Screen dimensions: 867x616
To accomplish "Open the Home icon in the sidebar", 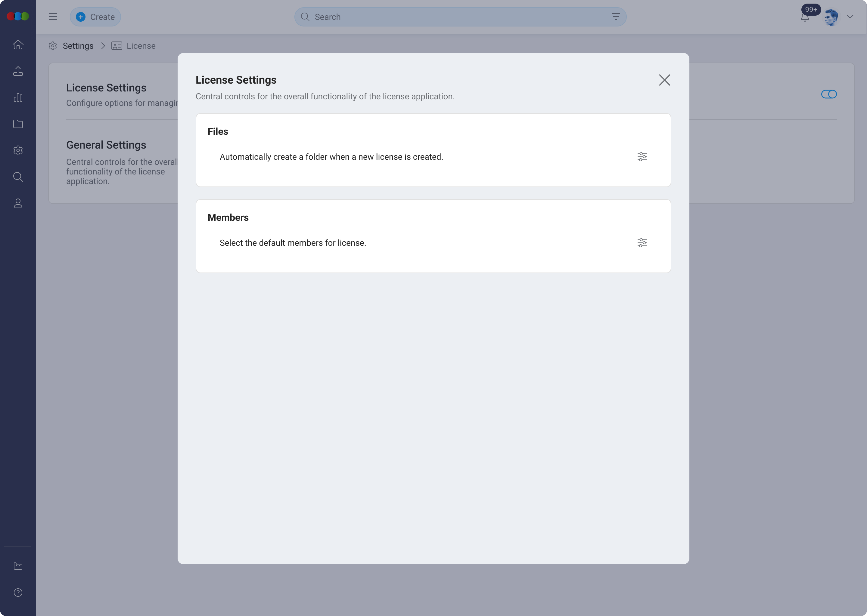I will [18, 45].
